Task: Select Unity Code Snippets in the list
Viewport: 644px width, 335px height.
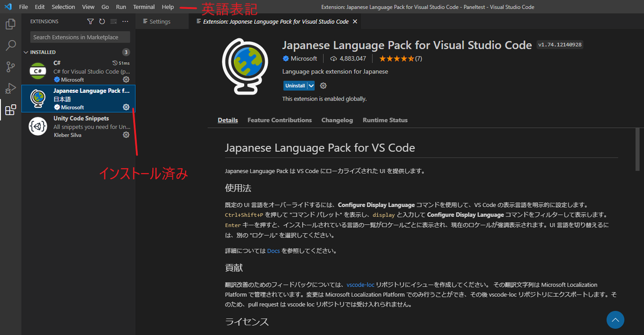Action: pos(78,126)
